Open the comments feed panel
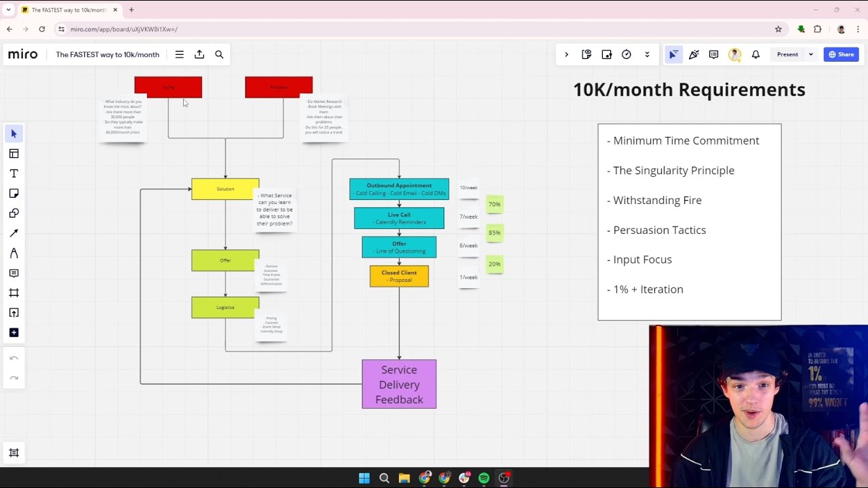Viewport: 868px width, 488px height. (x=713, y=54)
